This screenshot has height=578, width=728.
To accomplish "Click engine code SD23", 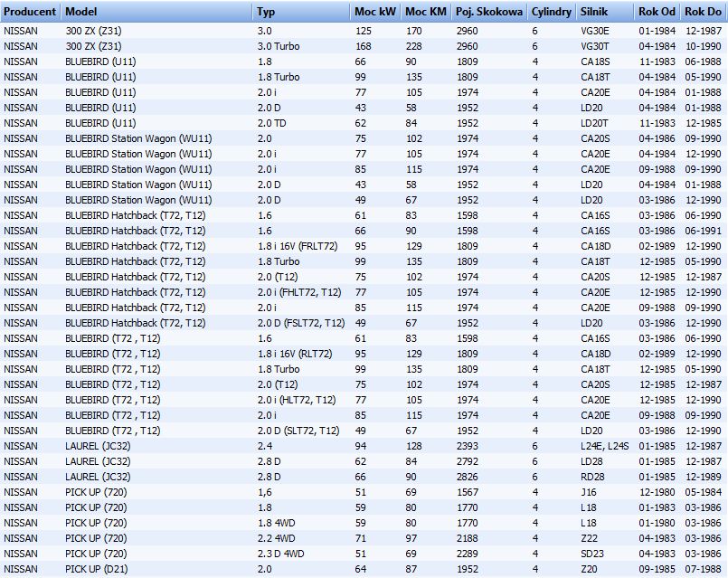I will [x=592, y=554].
